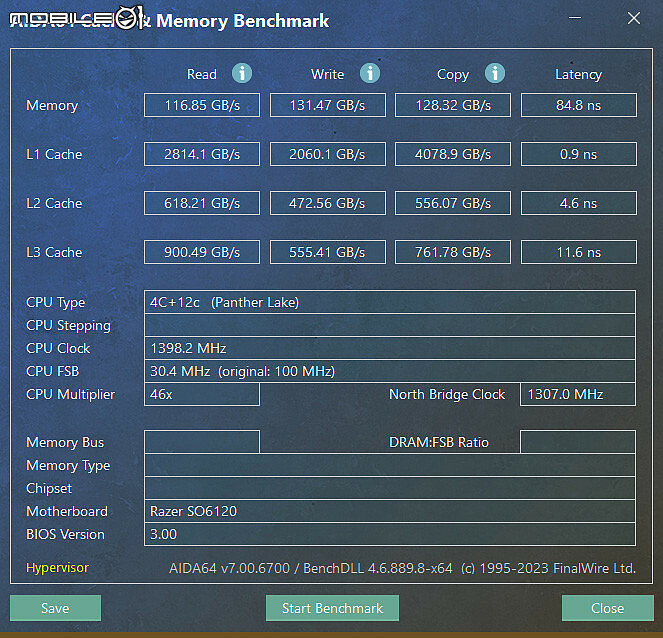Click the Close button at bottom
The image size is (663, 638).
click(x=608, y=608)
